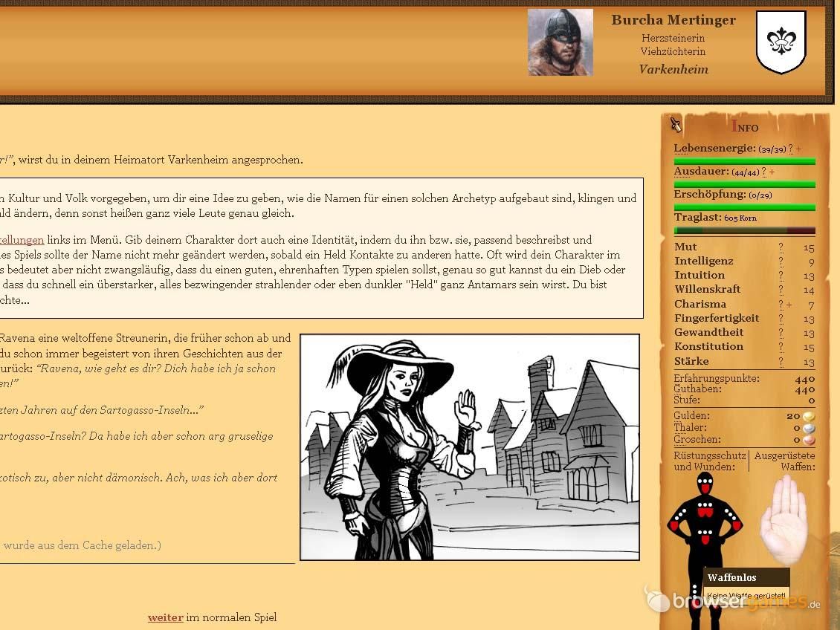
Task: Click the character portrait of Burcha Mertinger
Action: [560, 42]
